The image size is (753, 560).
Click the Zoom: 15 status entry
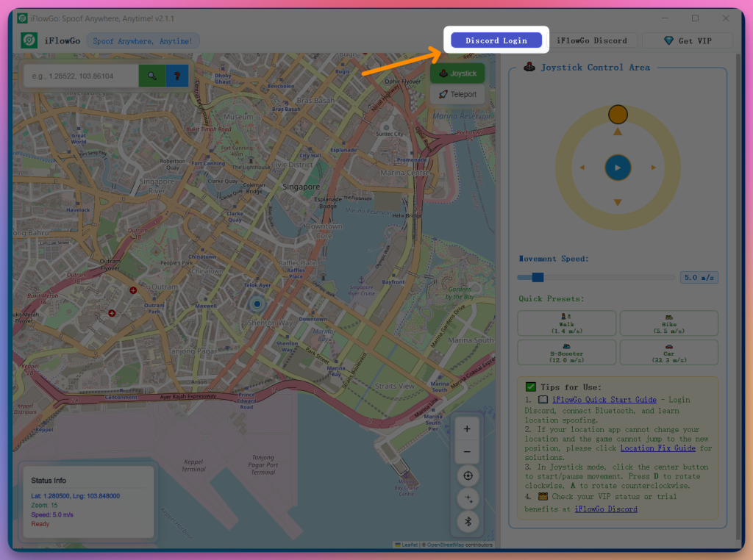pos(44,506)
